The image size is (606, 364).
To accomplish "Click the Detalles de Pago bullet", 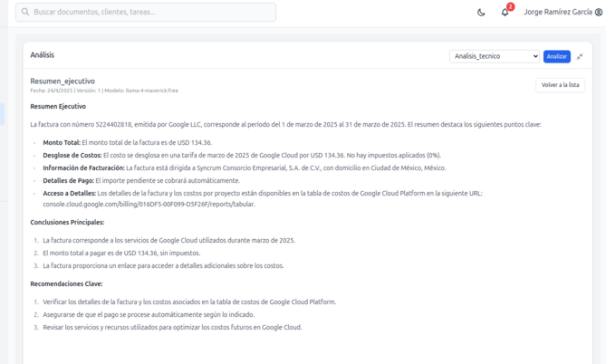I will [x=141, y=180].
